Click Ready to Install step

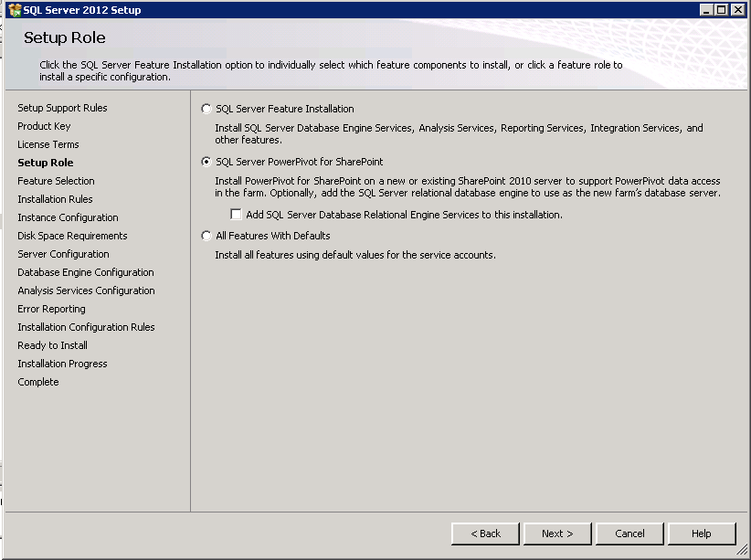pyautogui.click(x=53, y=345)
